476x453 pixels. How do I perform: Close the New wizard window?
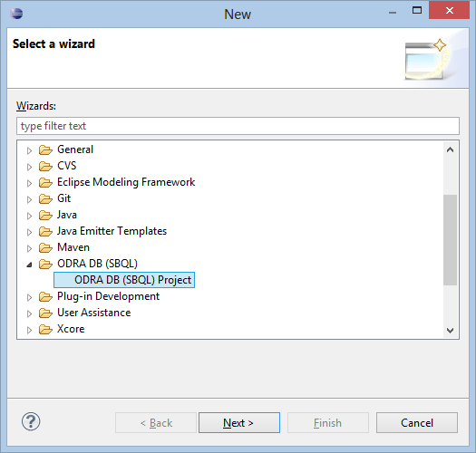point(450,11)
